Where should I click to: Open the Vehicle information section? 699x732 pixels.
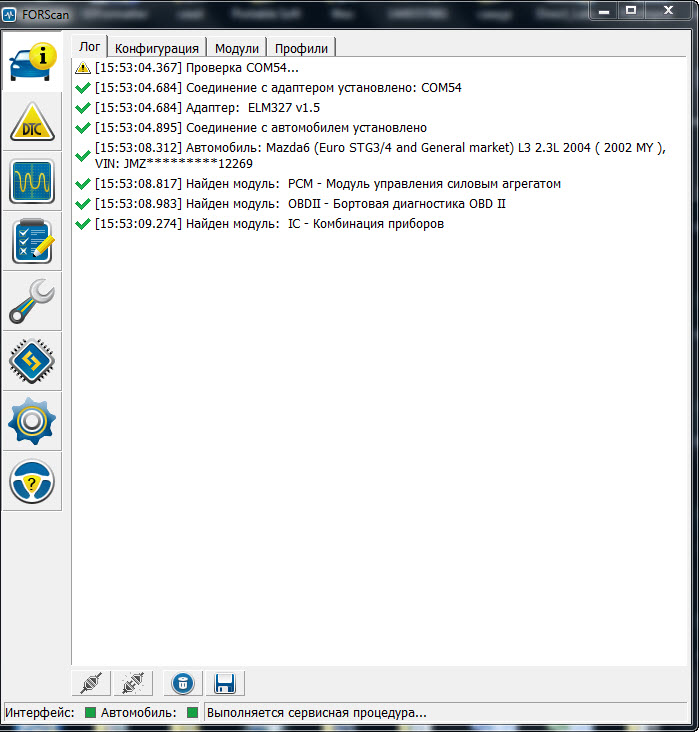click(x=32, y=62)
